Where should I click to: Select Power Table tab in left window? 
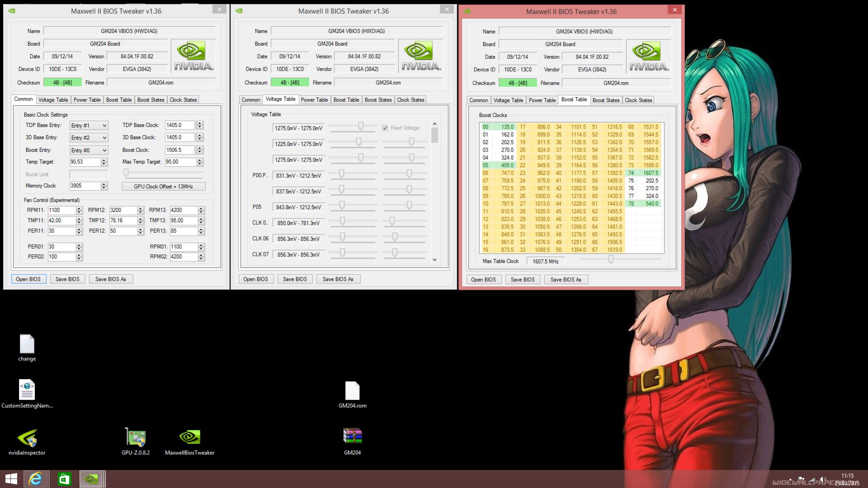pos(87,100)
